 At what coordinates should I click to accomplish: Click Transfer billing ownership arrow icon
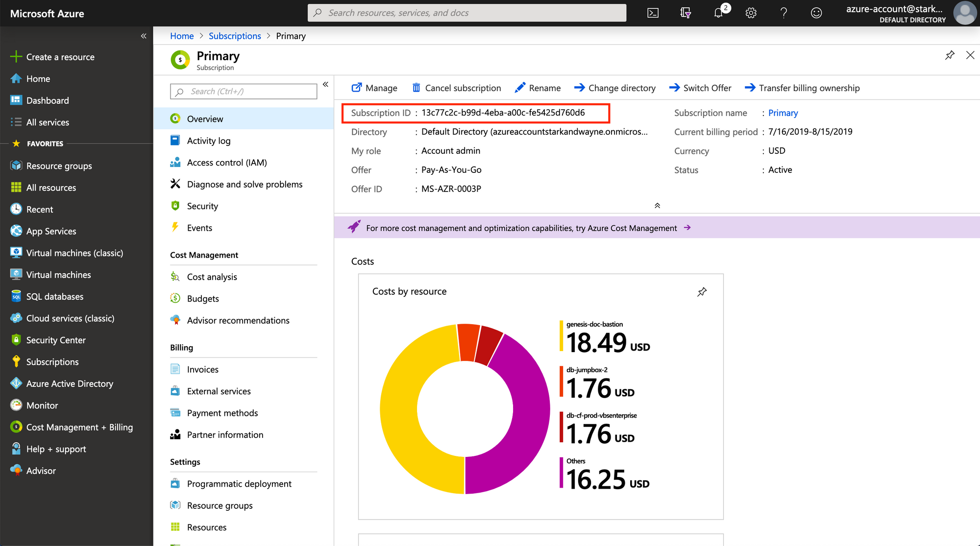point(750,88)
